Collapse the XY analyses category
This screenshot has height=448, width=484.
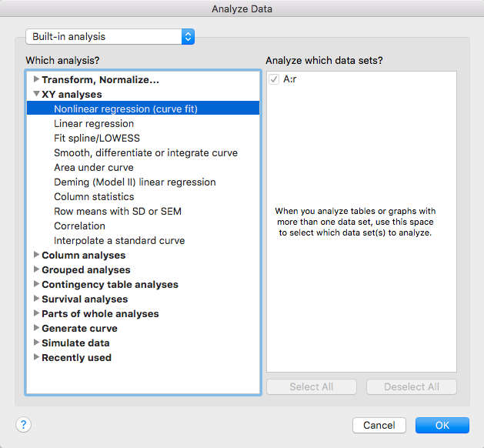(36, 94)
